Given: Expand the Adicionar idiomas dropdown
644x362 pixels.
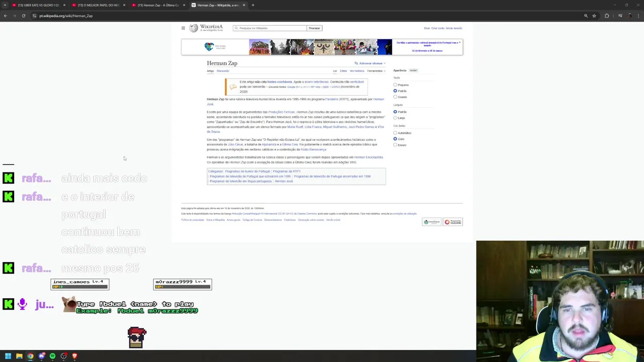Looking at the screenshot, I should pyautogui.click(x=370, y=63).
